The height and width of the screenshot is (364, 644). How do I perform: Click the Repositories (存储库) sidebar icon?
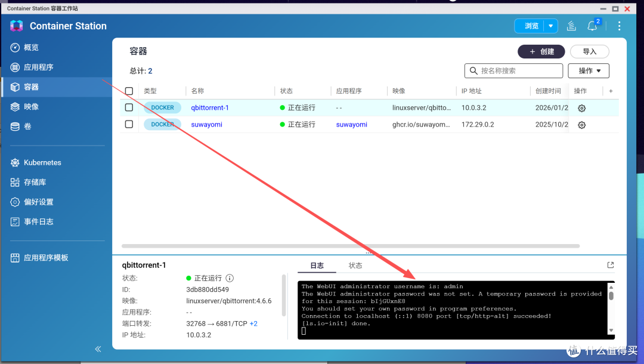pos(15,183)
